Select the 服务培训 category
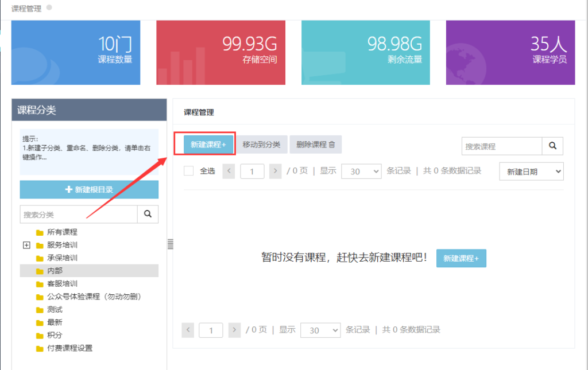Viewport: 588px width, 370px height. 62,246
